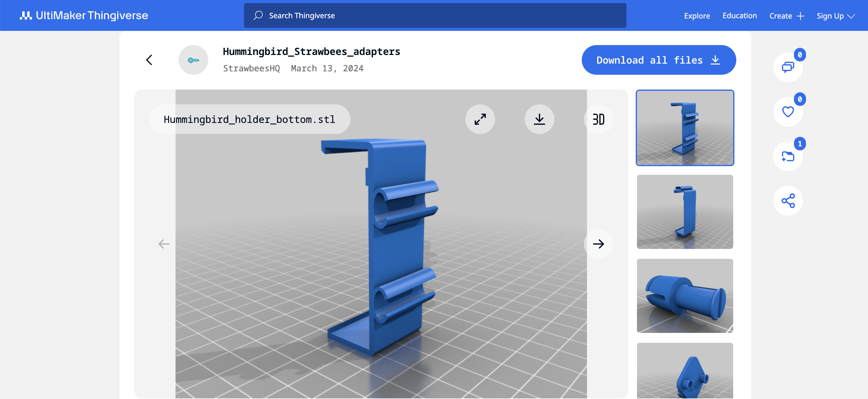Download the Hummingbird_holder_bottom.stl file
Viewport: 868px width, 399px height.
tap(539, 119)
